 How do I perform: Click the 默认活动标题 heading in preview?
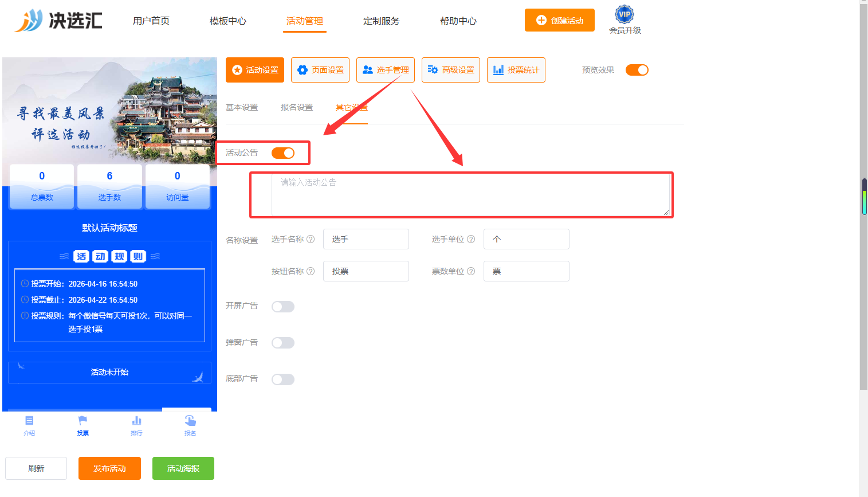[x=109, y=228]
